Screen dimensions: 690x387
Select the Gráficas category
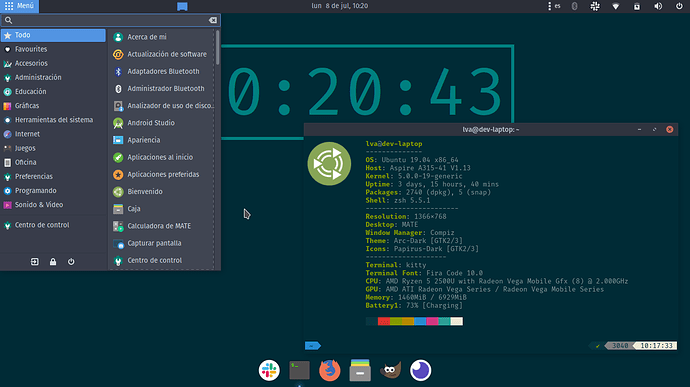(53, 106)
